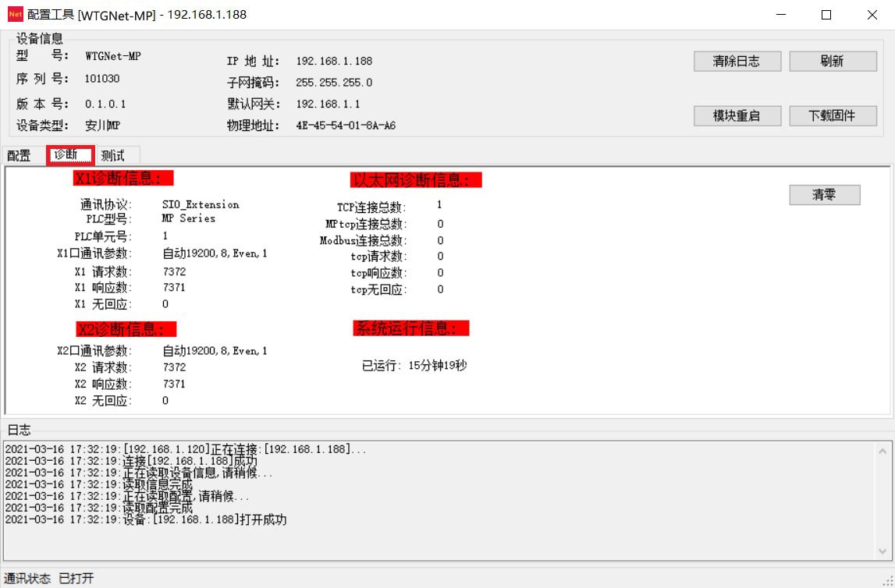Click the X1口通讯参数 value 自动19200,8,Even,1
The image size is (895, 588).
(x=215, y=253)
